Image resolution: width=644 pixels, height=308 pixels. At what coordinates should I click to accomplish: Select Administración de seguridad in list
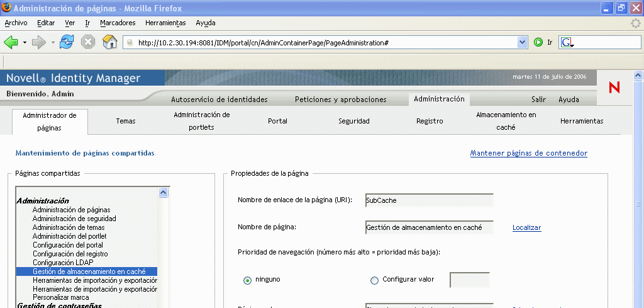click(x=74, y=219)
